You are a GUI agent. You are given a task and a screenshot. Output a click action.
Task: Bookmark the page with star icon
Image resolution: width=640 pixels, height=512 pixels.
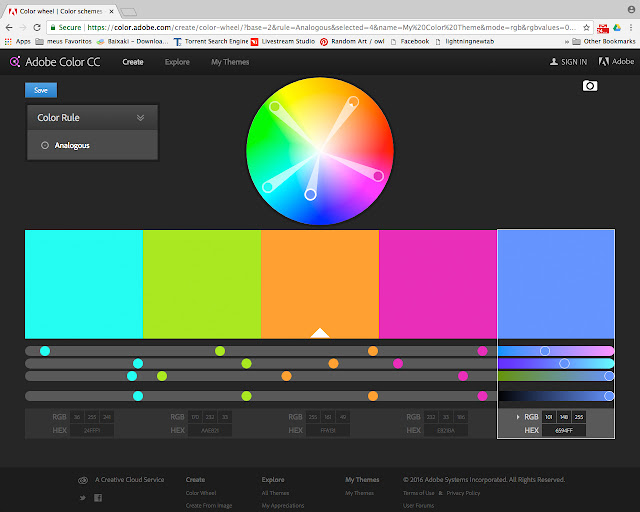pyautogui.click(x=586, y=27)
